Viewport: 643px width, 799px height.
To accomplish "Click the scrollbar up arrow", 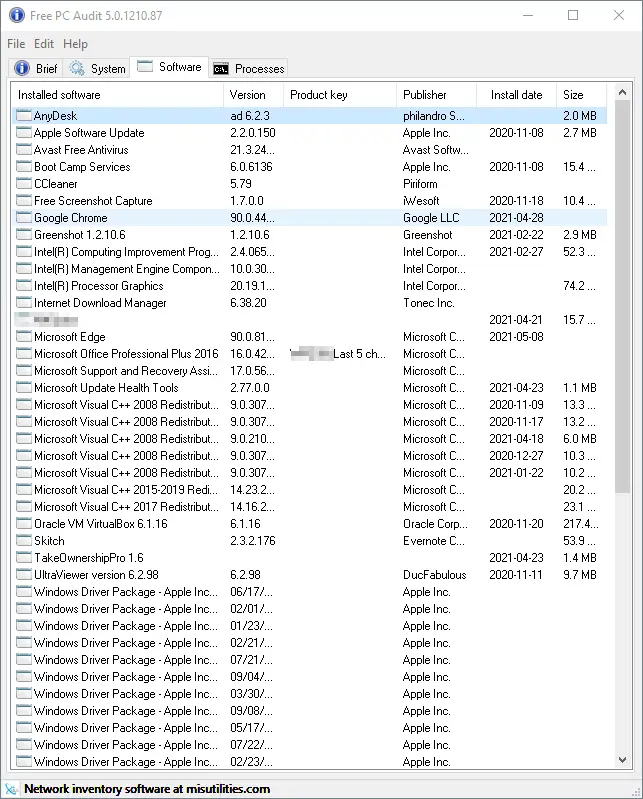I will (622, 92).
